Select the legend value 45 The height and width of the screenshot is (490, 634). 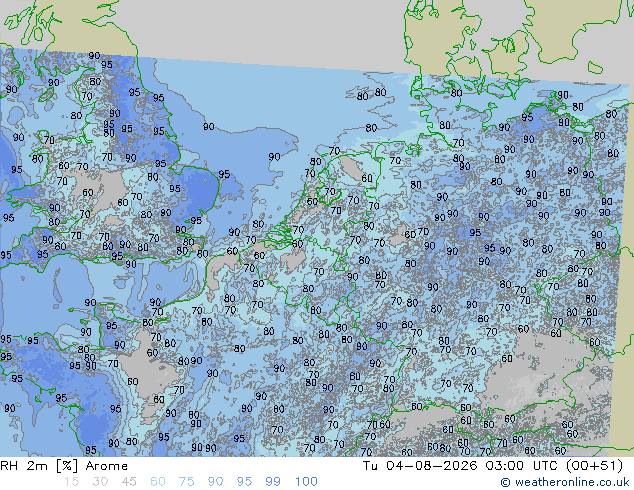coord(129,482)
